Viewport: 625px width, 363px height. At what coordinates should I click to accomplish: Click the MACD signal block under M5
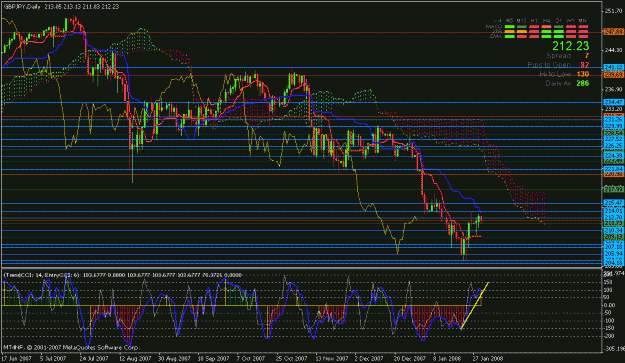pyautogui.click(x=509, y=27)
